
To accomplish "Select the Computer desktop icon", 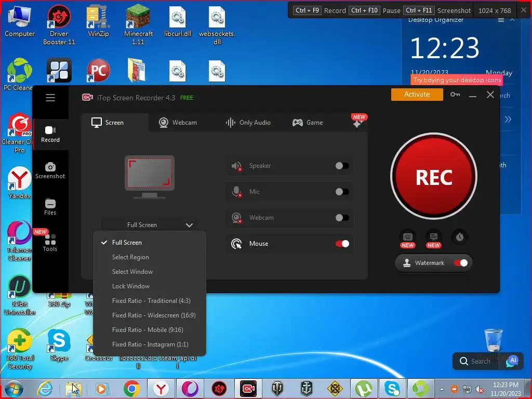I will 20,21.
